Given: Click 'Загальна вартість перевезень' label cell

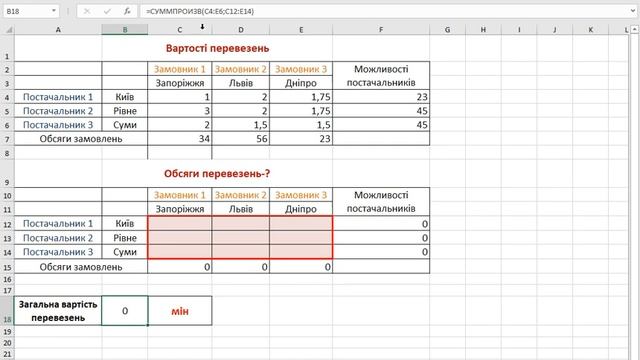Looking at the screenshot, I should click(x=58, y=311).
